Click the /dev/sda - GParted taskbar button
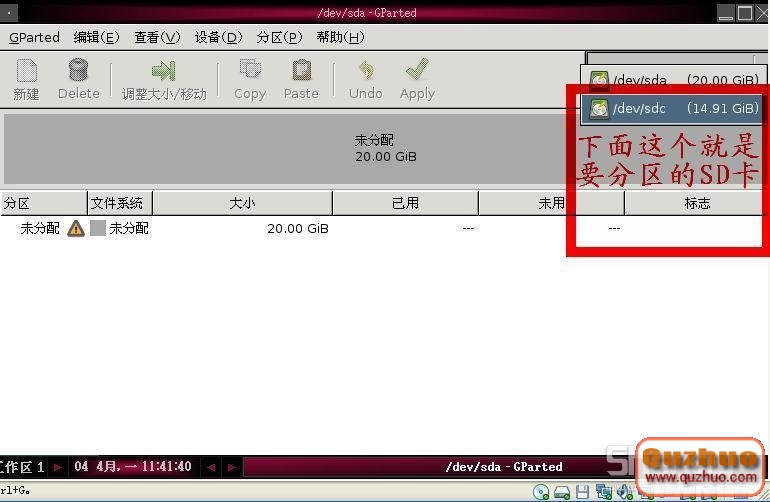The width and height of the screenshot is (770, 502). [x=504, y=467]
